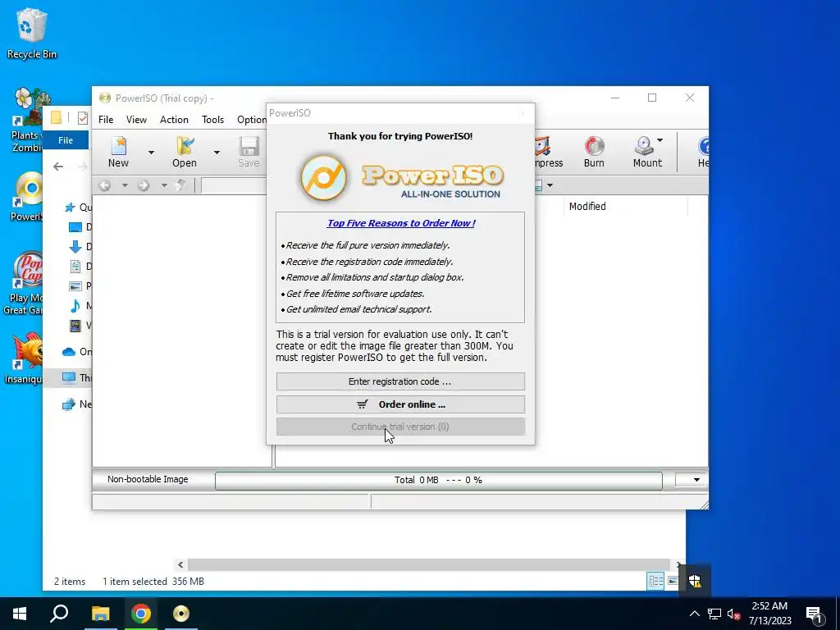Viewport: 840px width, 630px height.
Task: Expand forward history dropdown in PowerISO
Action: 164,185
